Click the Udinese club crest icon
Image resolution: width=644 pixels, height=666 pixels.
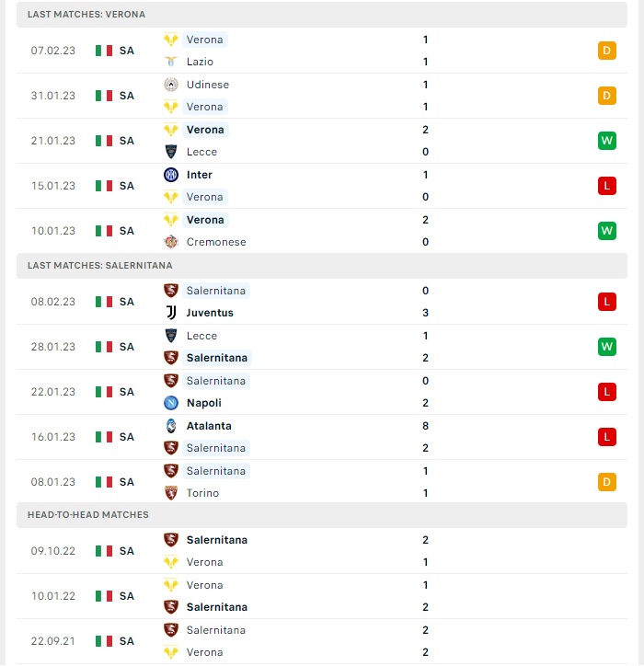coord(171,85)
